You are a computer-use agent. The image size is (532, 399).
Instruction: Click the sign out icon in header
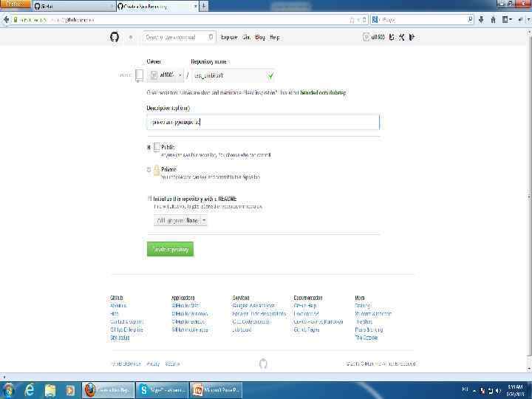(x=412, y=37)
